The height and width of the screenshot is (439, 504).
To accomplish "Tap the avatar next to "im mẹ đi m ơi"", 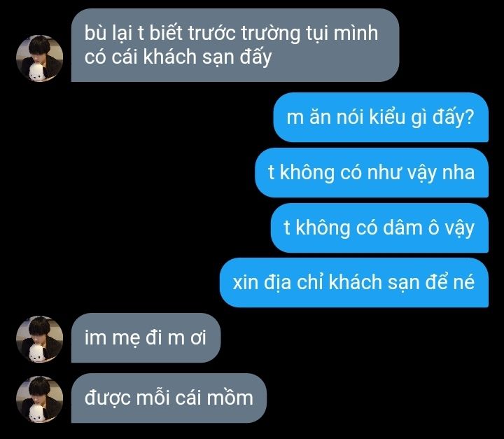I will 39,339.
